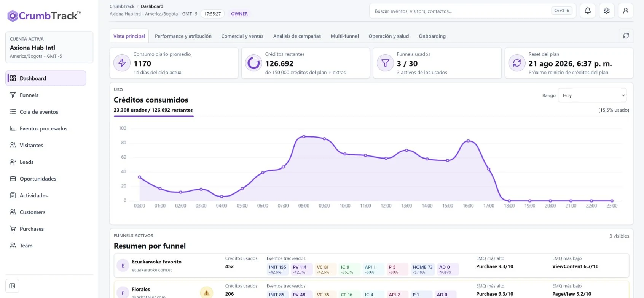Select the Operación y salud tab
Image resolution: width=644 pixels, height=298 pixels.
(389, 36)
